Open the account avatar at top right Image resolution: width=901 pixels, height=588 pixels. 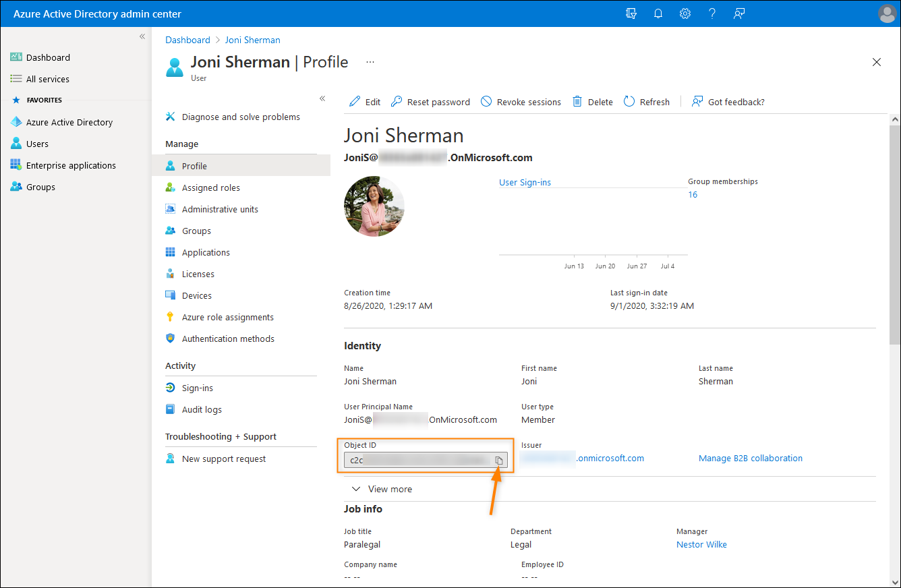888,13
